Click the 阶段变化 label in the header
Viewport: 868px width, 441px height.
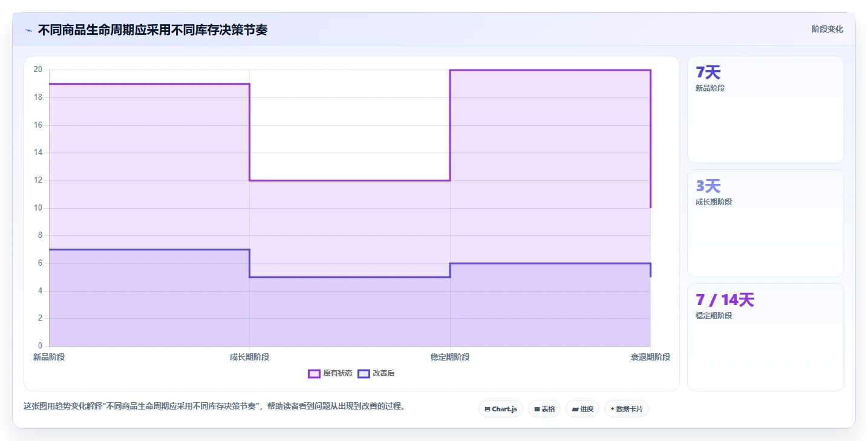coord(827,30)
